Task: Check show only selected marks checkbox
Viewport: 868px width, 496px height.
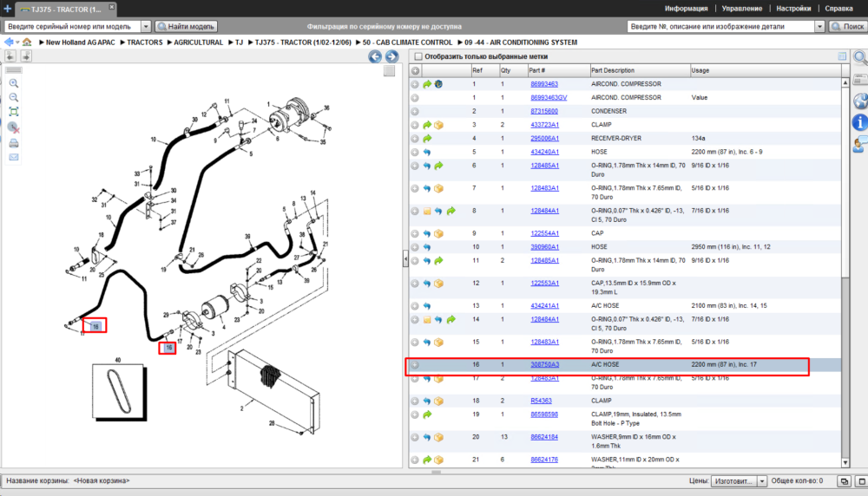Action: (418, 56)
